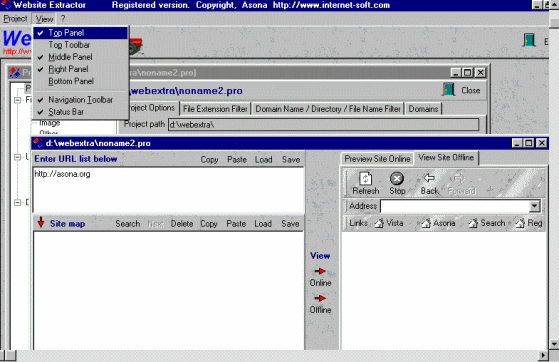Click Search in the Site map bar
The height and width of the screenshot is (362, 559).
(x=128, y=224)
